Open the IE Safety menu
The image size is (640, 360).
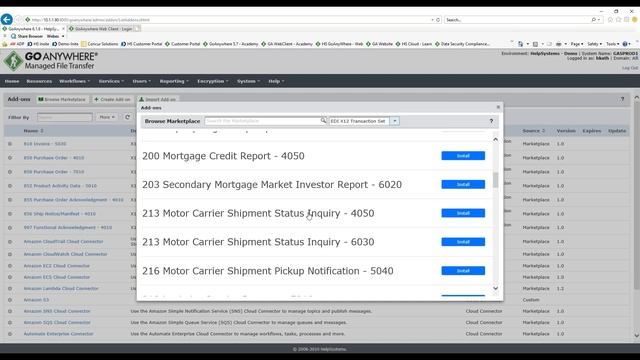click(x=594, y=44)
